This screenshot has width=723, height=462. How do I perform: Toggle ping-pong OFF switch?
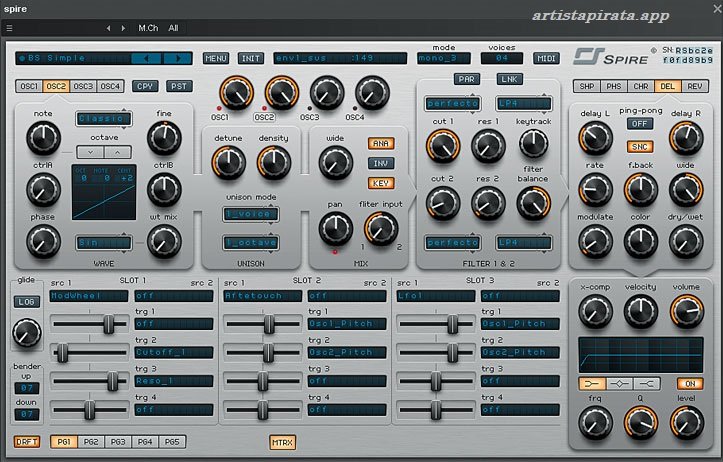click(640, 124)
